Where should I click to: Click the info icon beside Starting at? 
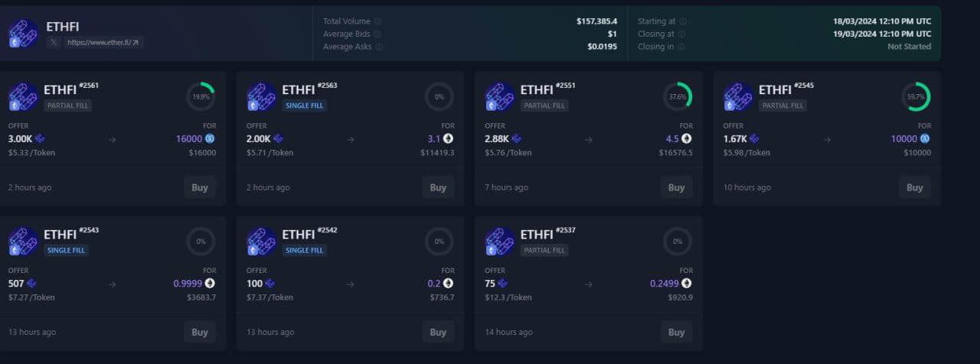(x=683, y=21)
